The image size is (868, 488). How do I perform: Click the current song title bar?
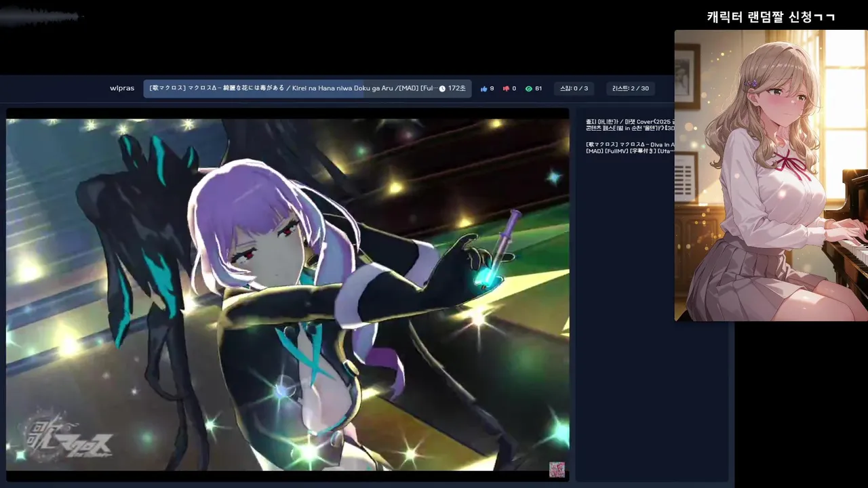click(307, 89)
